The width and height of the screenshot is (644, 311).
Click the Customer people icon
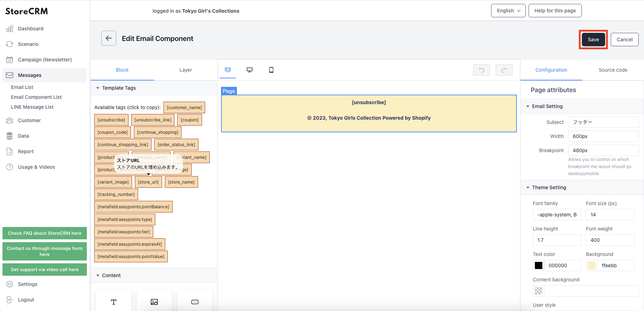click(10, 120)
